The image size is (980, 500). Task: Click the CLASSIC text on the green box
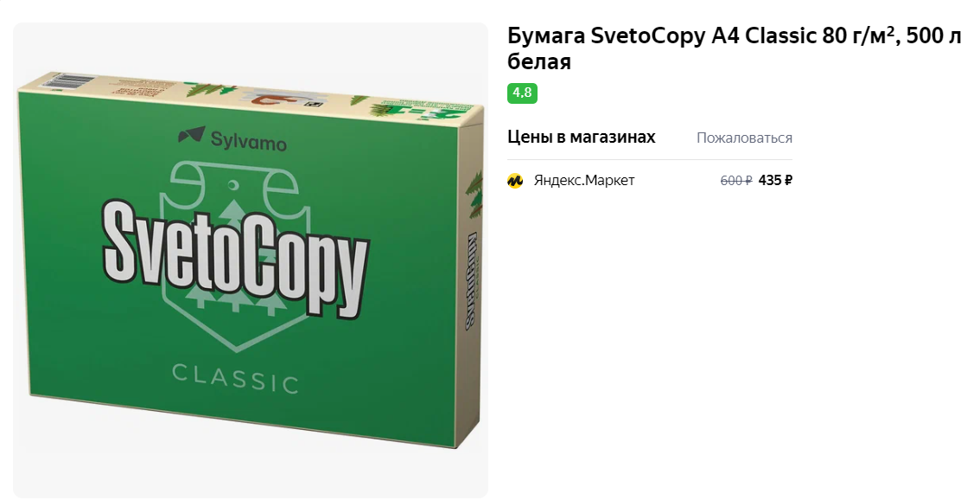click(x=236, y=377)
